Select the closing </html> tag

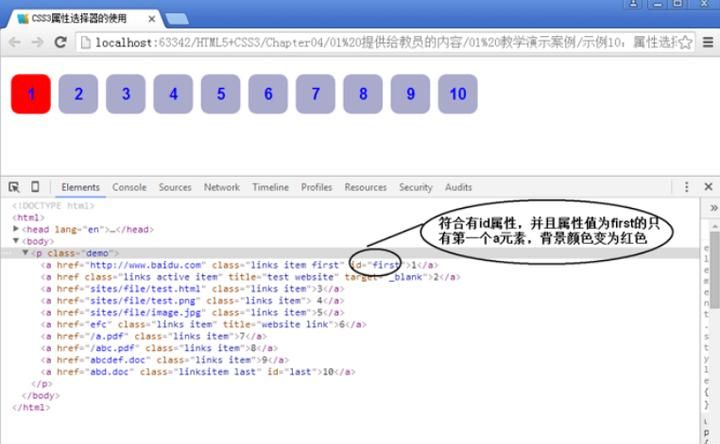[x=31, y=407]
